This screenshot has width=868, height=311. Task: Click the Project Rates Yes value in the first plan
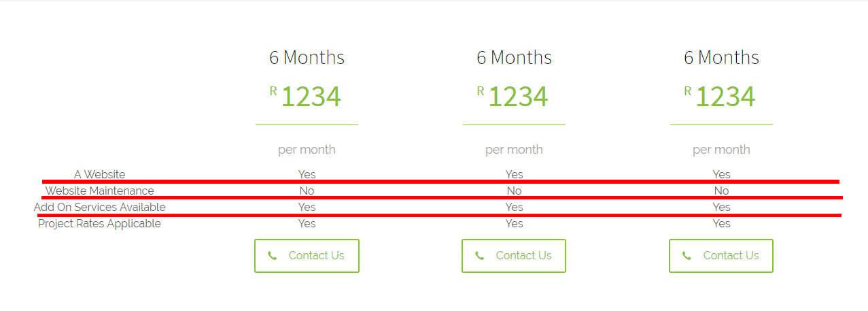click(307, 223)
